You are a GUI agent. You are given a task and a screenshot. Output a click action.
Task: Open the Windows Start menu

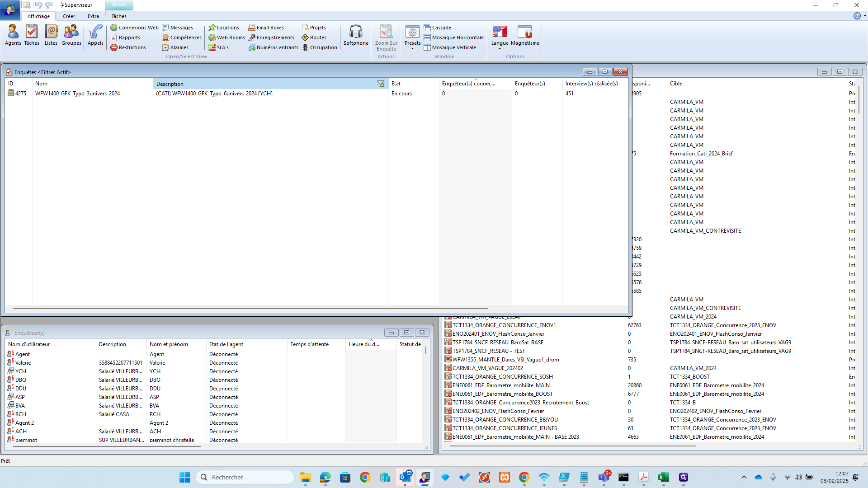point(184,477)
